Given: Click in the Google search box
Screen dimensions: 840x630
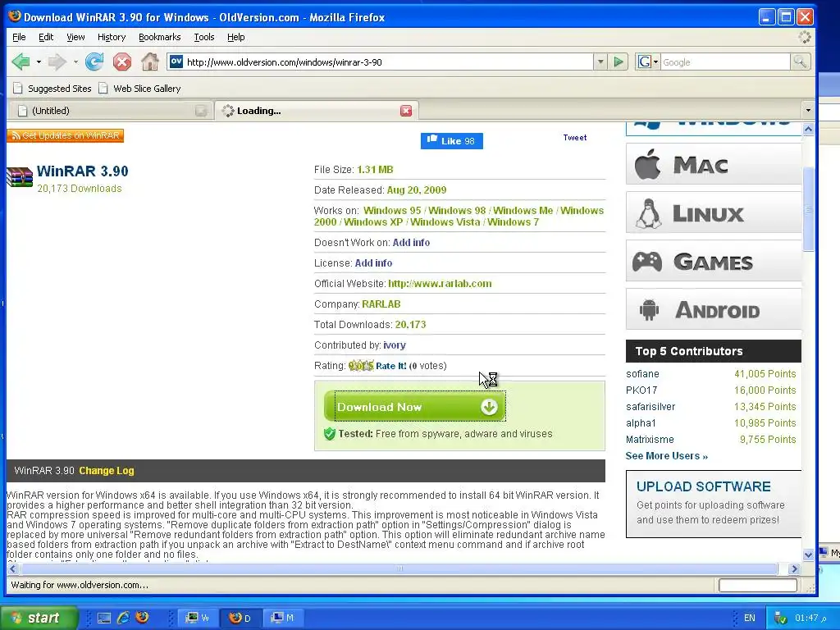Looking at the screenshot, I should [x=725, y=62].
